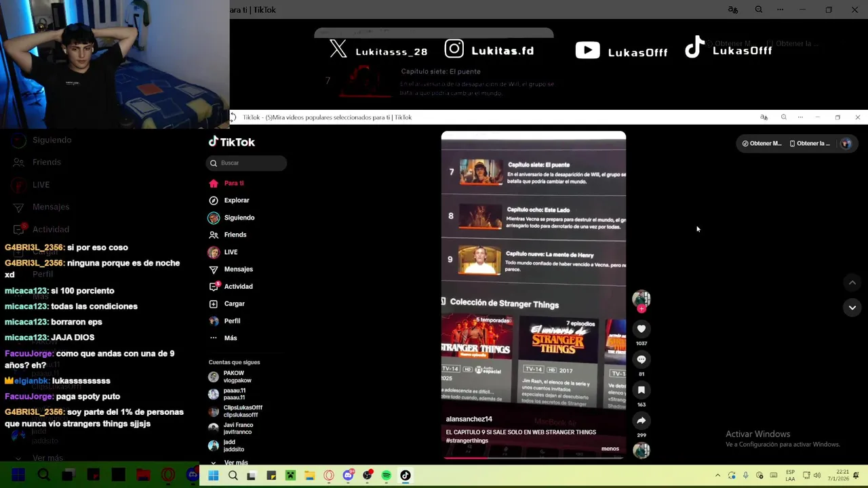Open Spotify from the taskbar
The image size is (868, 488).
[387, 476]
